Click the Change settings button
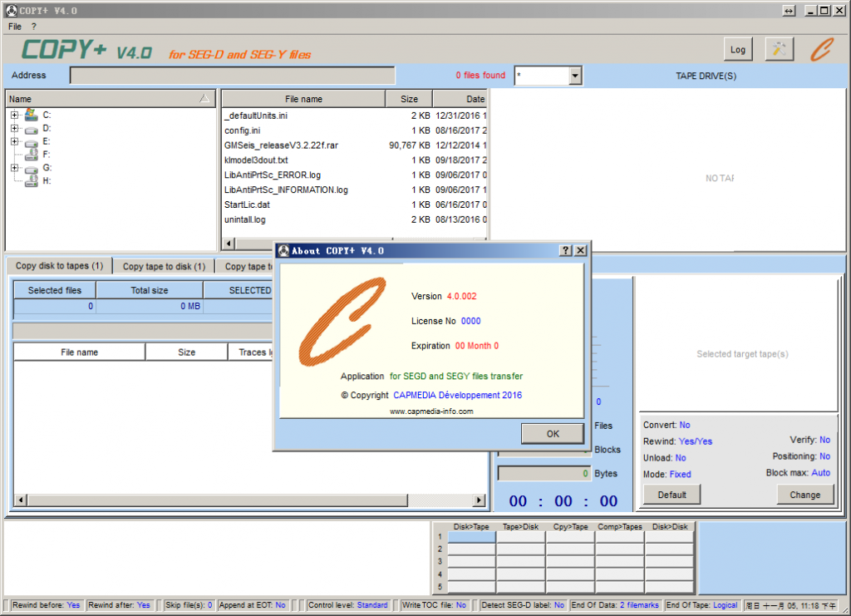This screenshot has width=851, height=616. click(x=804, y=495)
